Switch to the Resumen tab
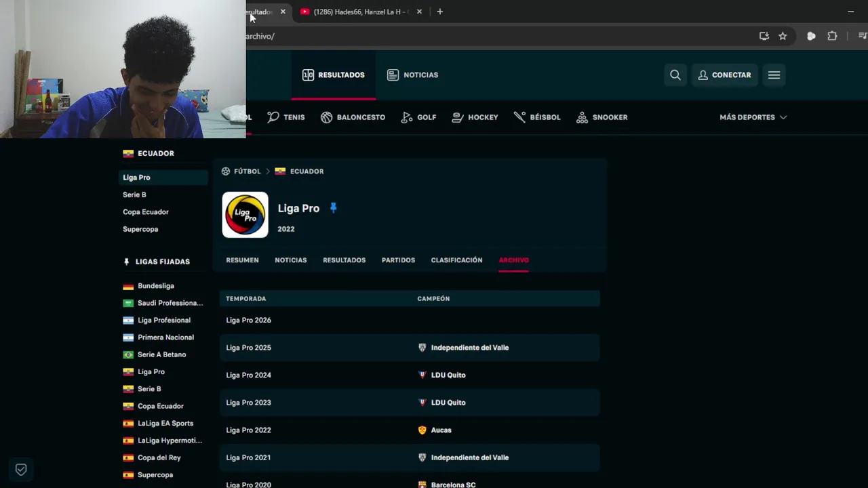This screenshot has width=868, height=488. [x=242, y=260]
